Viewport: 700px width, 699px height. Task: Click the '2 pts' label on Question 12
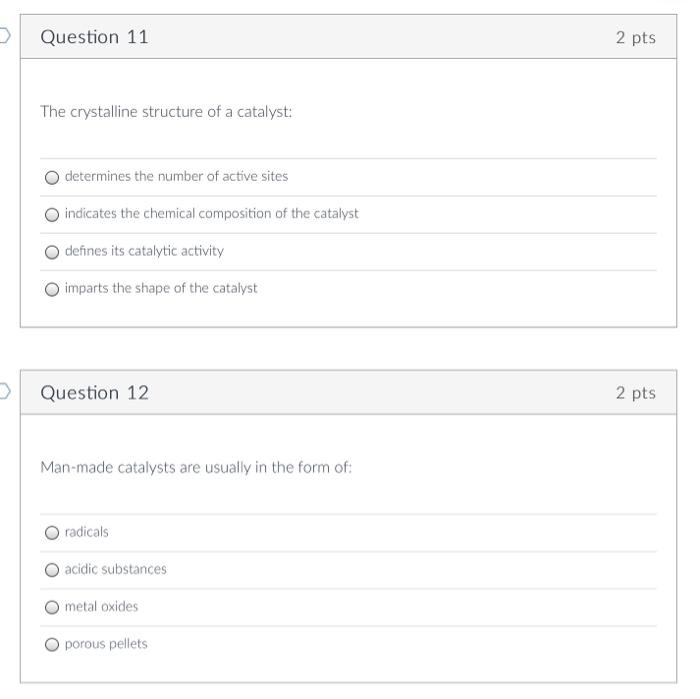(x=635, y=393)
